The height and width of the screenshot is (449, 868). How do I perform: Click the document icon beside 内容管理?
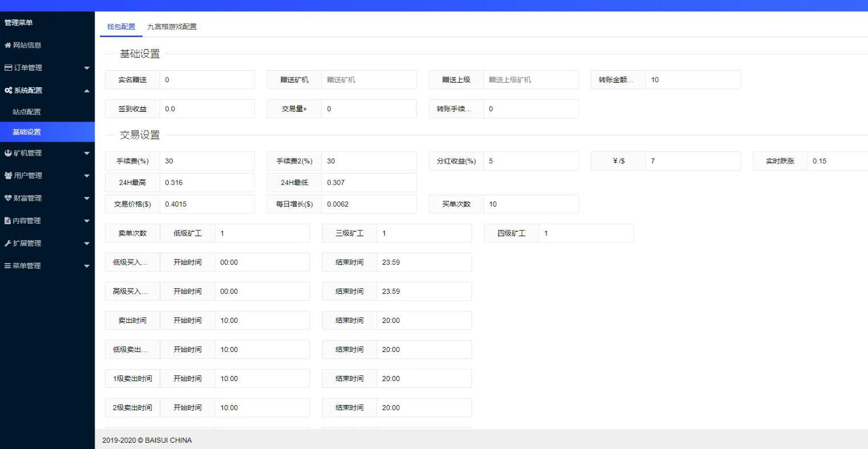pyautogui.click(x=7, y=221)
